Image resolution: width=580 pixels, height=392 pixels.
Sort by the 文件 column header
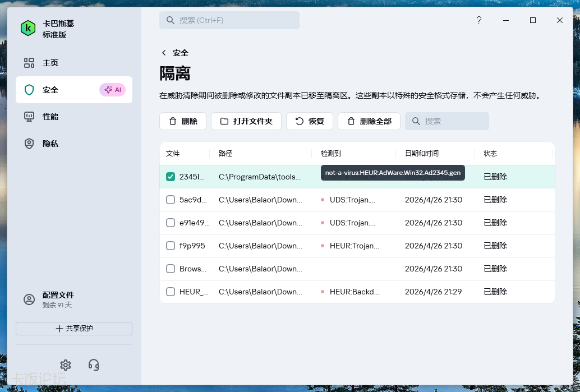click(173, 154)
